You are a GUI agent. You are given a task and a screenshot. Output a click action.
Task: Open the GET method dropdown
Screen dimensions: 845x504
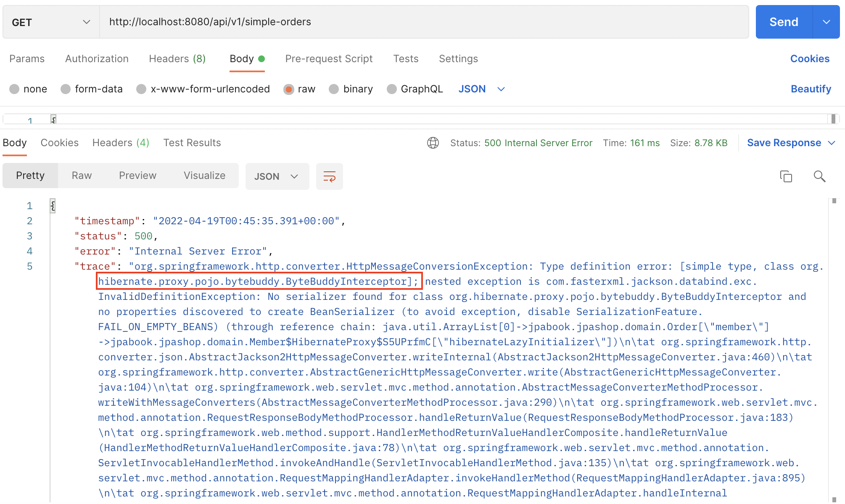click(50, 22)
